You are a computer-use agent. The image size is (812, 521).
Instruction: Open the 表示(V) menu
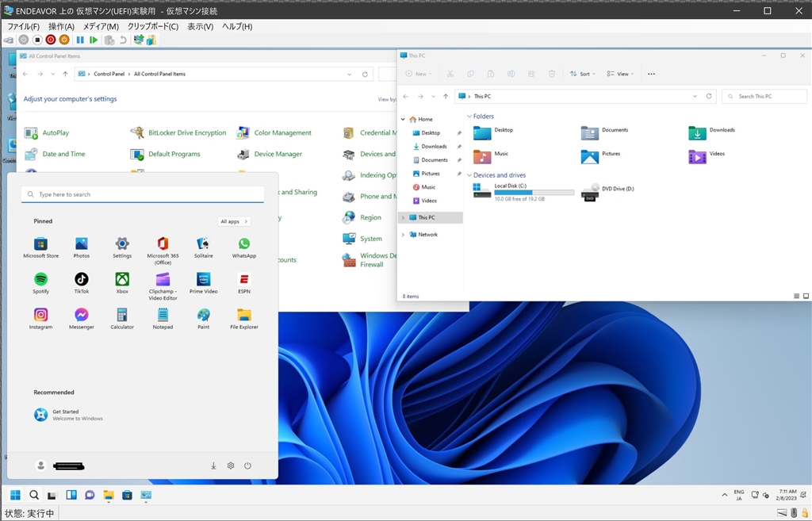(201, 26)
